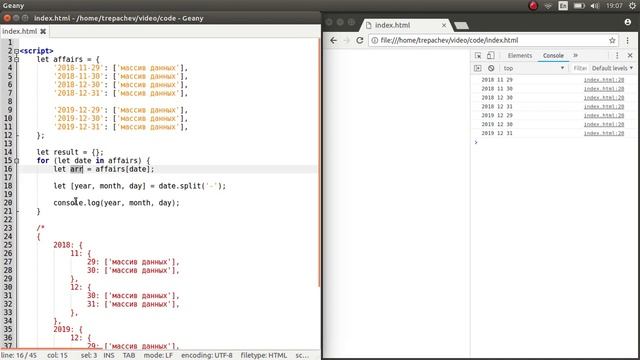Viewport: 640px width, 360px height.
Task: Clear the console with the ban icon
Action: click(x=491, y=68)
